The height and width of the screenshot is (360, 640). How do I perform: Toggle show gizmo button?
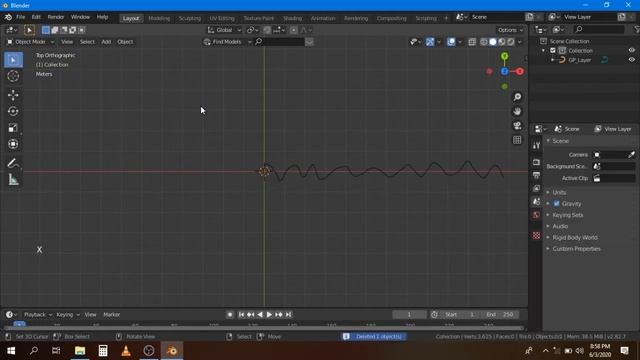point(430,42)
